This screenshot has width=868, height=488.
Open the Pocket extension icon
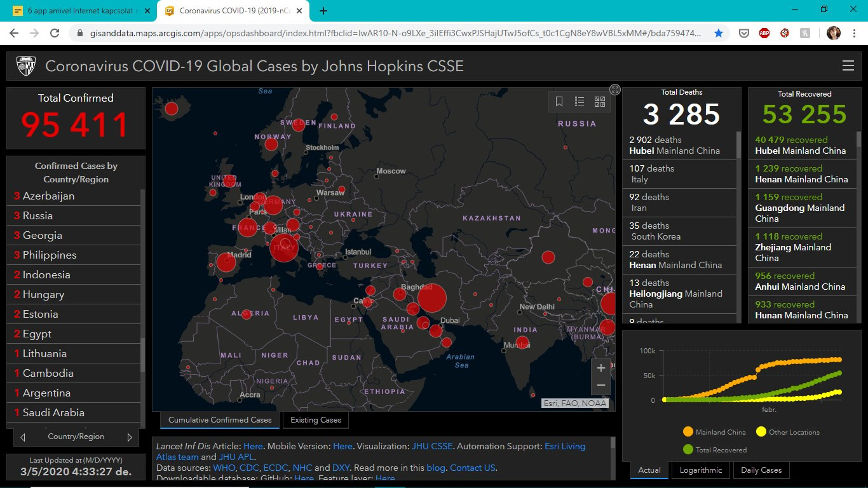pos(744,33)
